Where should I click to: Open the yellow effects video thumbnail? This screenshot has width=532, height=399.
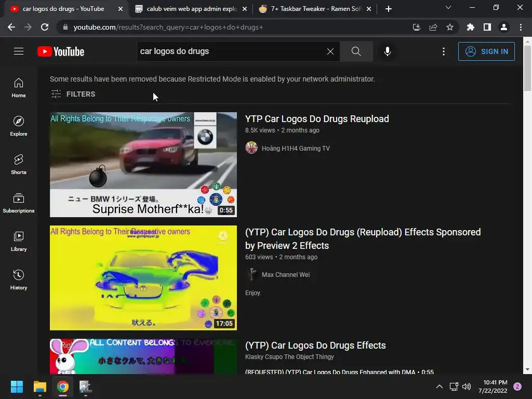tap(143, 278)
